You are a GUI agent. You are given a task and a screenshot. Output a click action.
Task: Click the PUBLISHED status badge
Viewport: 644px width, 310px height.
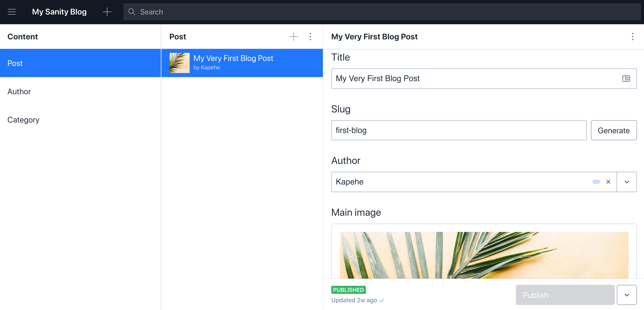[348, 289]
